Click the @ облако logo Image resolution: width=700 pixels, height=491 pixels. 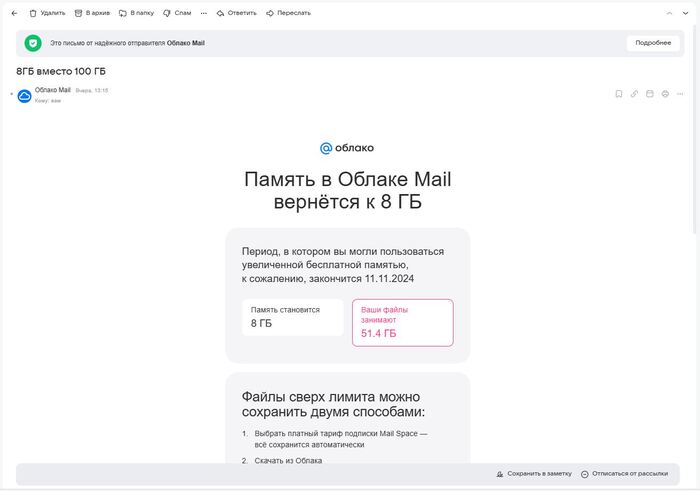pos(347,148)
